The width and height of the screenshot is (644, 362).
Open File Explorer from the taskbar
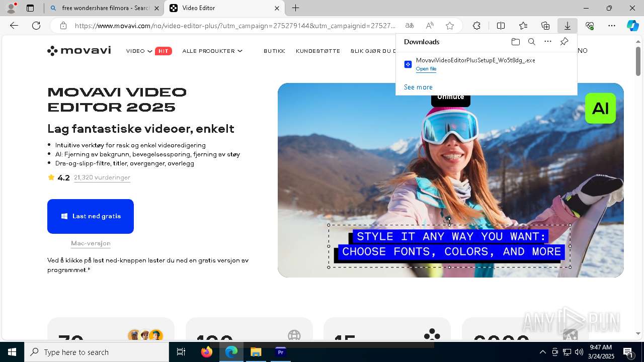point(256,352)
